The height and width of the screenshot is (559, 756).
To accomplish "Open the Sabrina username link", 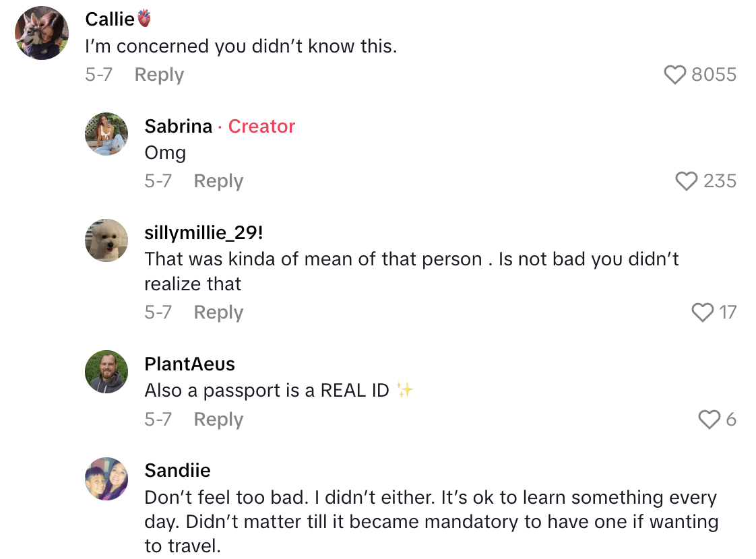I will [179, 126].
